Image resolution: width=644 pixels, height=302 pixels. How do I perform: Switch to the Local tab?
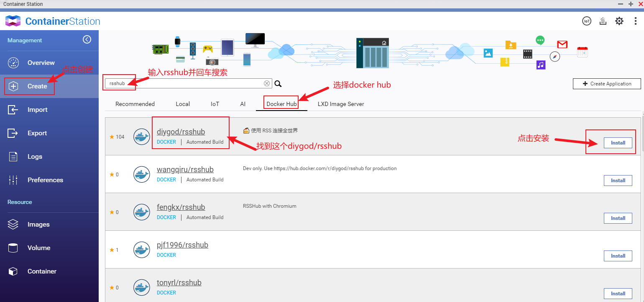(x=183, y=104)
